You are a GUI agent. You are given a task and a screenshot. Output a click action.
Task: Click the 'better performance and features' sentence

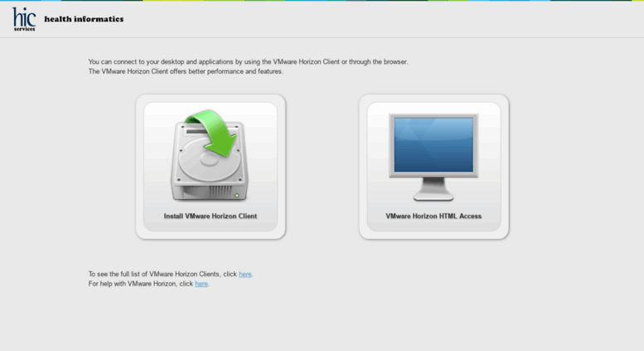186,71
